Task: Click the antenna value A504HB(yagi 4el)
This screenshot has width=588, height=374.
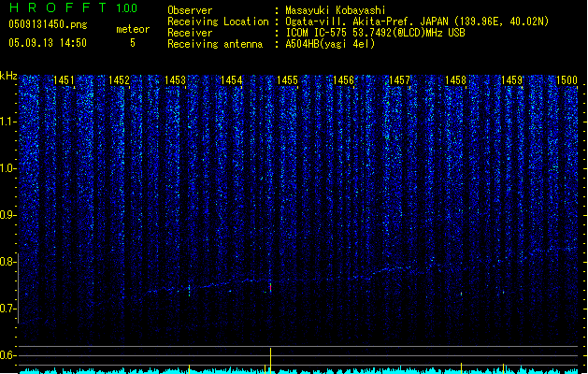Action: click(330, 44)
